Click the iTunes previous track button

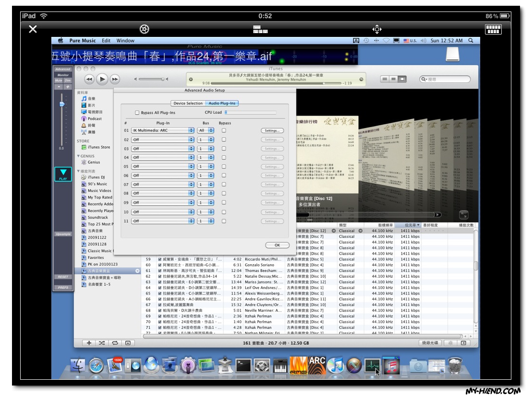(89, 79)
